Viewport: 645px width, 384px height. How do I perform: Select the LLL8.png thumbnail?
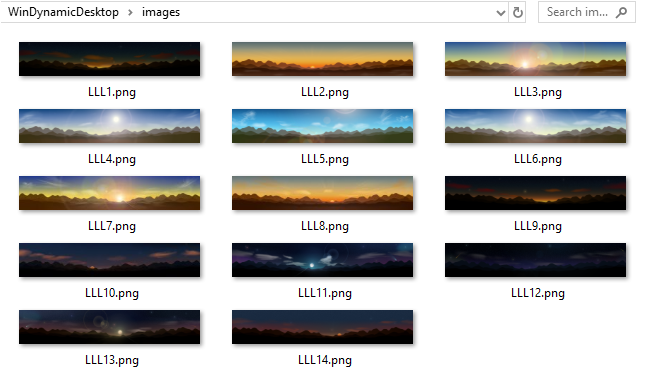coord(322,193)
